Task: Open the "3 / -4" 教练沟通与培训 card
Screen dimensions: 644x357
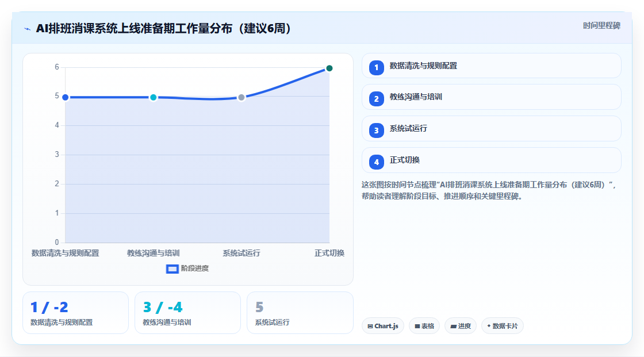Action: click(187, 313)
